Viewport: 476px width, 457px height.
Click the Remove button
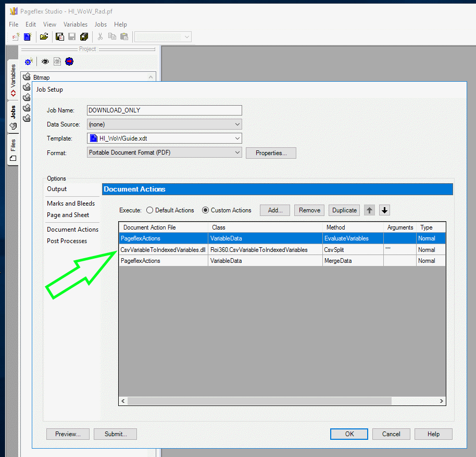309,210
